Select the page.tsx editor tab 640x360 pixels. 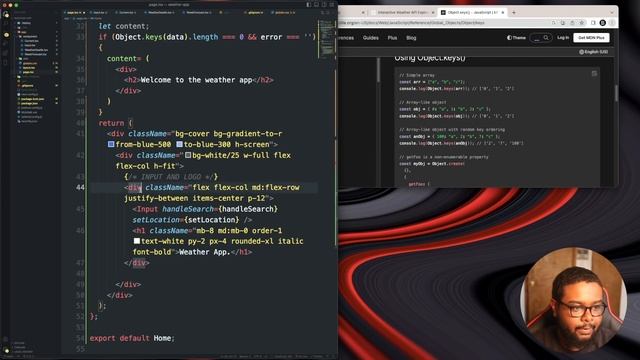74,12
